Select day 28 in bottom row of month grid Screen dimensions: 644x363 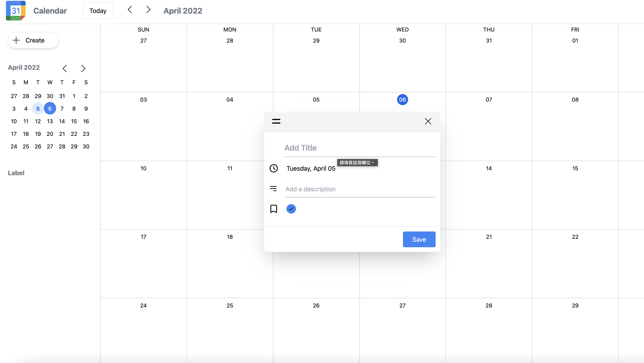click(x=489, y=306)
